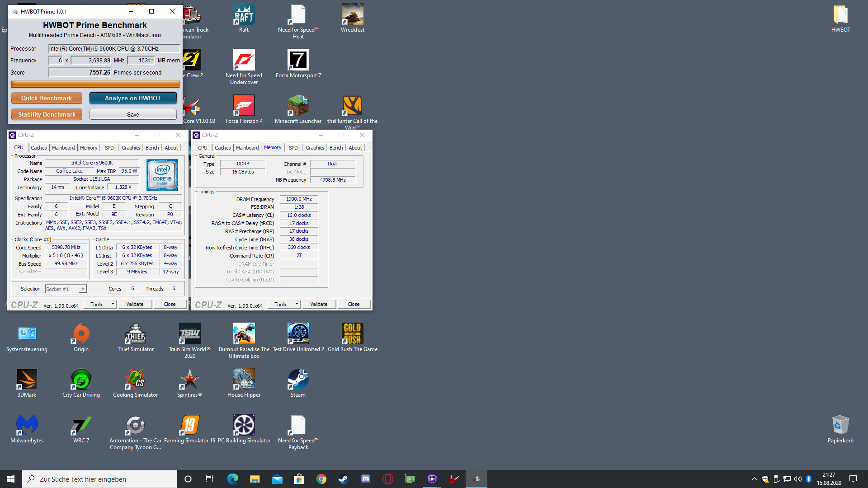
Task: Open Microsoft Edge from the taskbar
Action: (233, 479)
